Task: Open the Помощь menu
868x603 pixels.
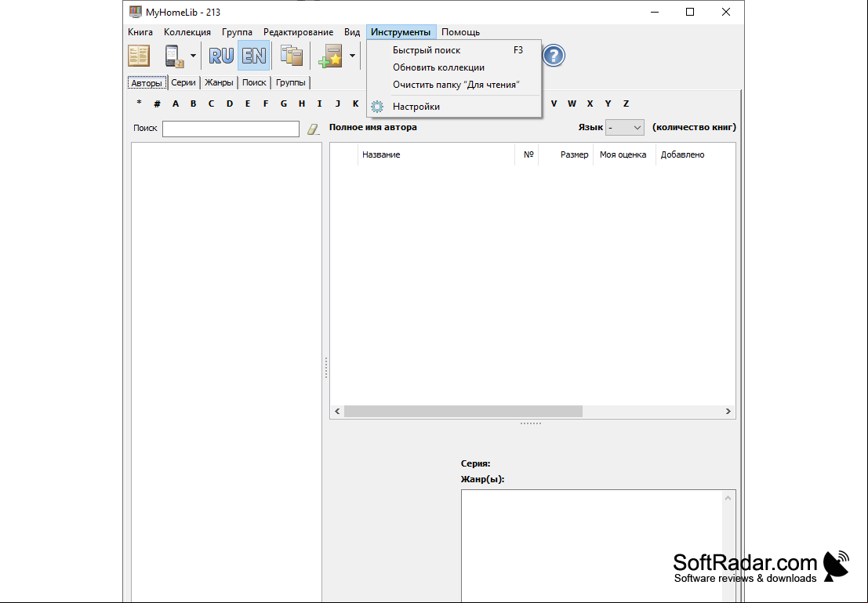Action: coord(460,32)
